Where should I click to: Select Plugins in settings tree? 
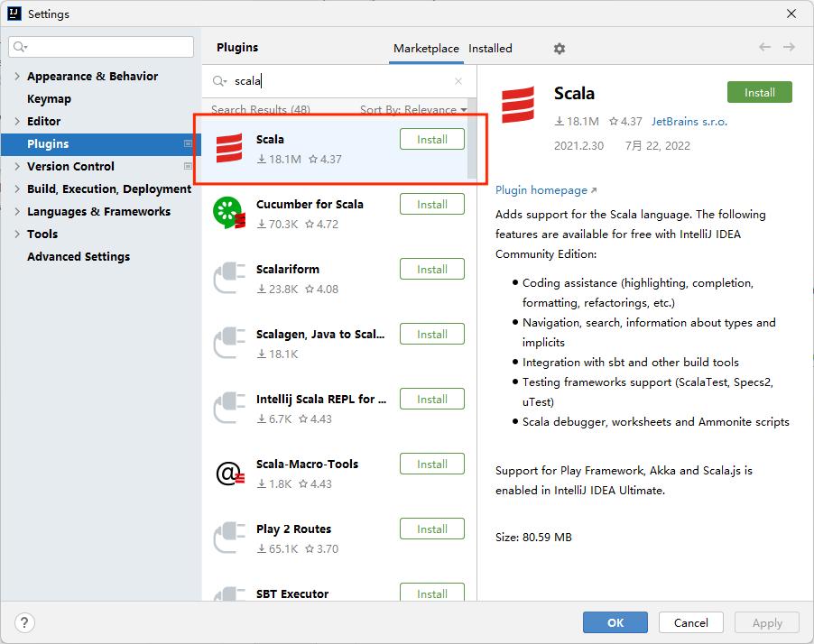[x=101, y=143]
